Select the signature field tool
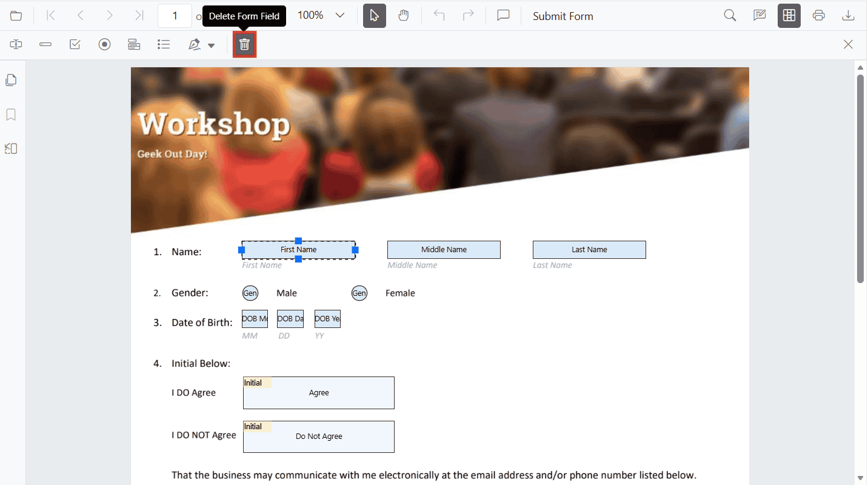Viewport: 868px width, 485px height. 194,44
